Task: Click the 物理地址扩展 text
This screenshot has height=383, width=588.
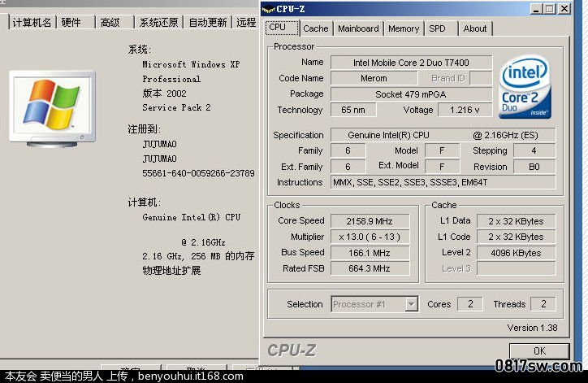Action: pos(171,270)
